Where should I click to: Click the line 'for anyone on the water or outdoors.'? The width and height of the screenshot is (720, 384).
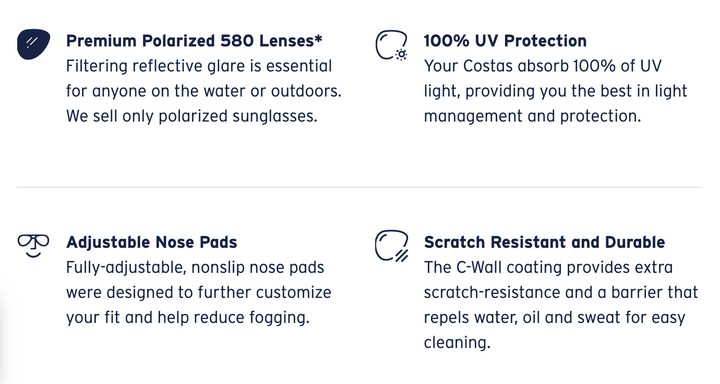point(204,91)
